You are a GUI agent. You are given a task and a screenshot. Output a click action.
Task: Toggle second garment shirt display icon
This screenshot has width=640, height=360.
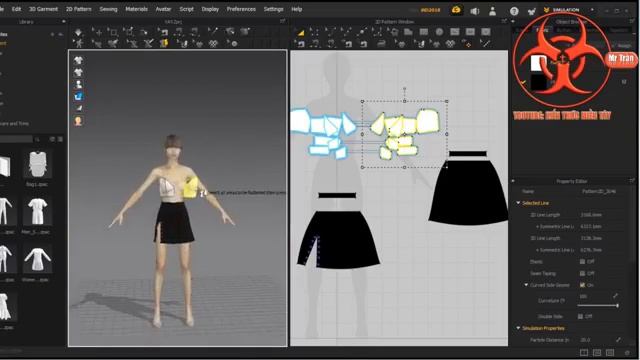coord(78,73)
